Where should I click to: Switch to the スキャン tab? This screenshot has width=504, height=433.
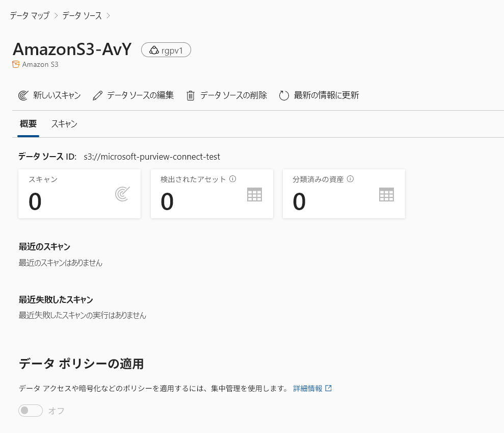[x=64, y=123]
